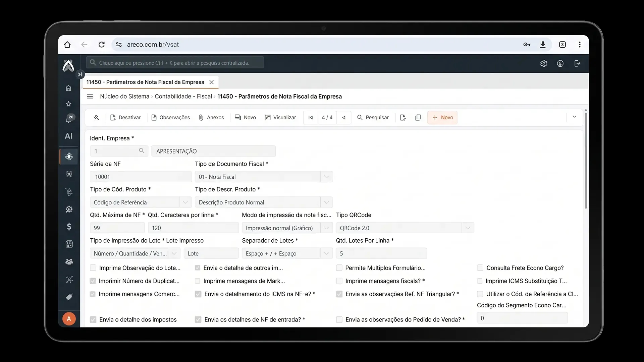Open Separador de Lotes dropdown
Viewport: 644px width, 362px height.
click(x=287, y=253)
